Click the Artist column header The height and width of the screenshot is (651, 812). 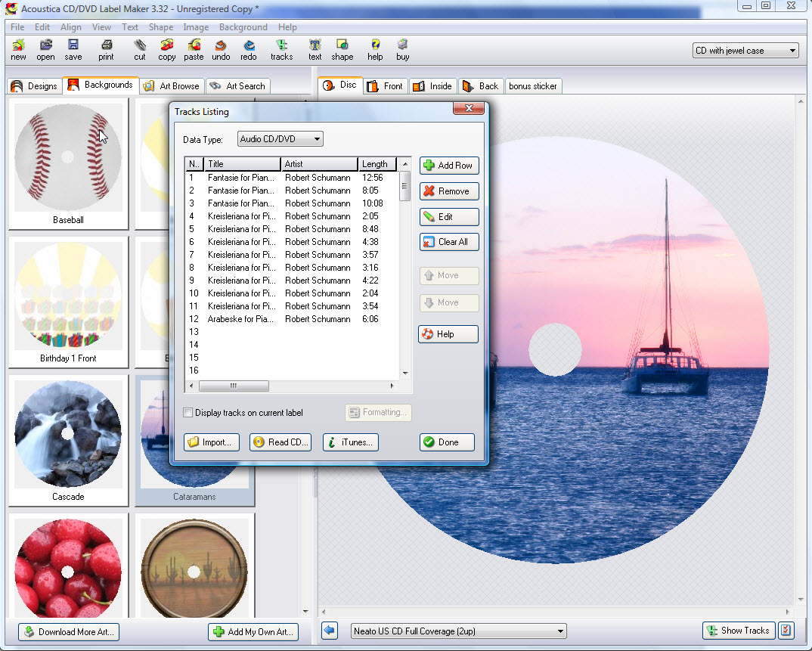320,164
